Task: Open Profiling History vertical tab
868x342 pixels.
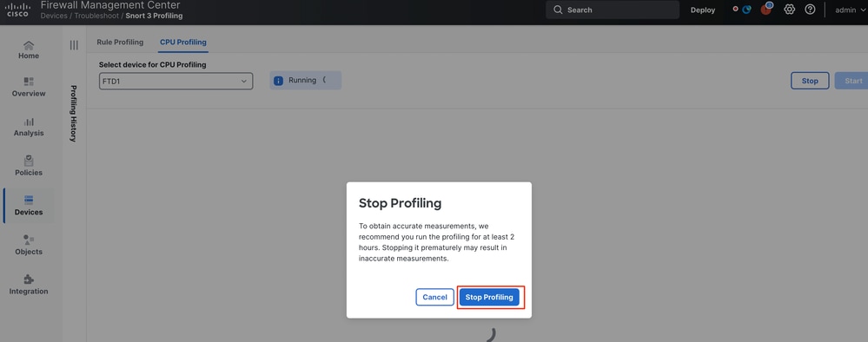Action: pyautogui.click(x=74, y=114)
